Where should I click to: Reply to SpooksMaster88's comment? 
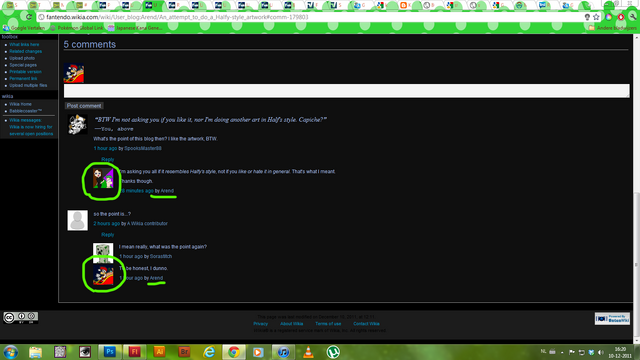tap(108, 160)
